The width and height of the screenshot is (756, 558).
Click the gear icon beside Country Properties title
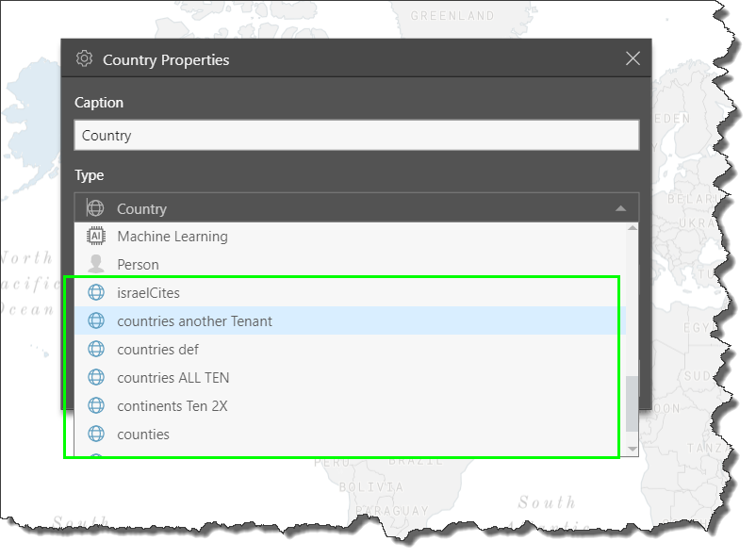[x=84, y=58]
